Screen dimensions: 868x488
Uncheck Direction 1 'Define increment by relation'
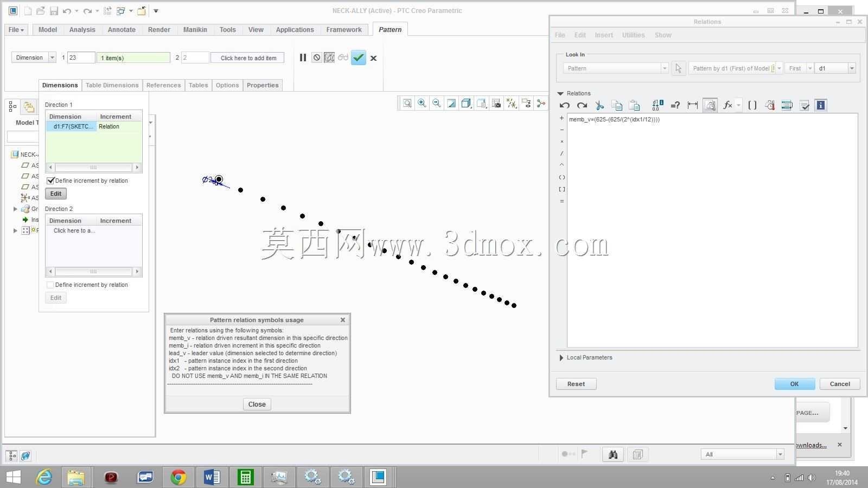(x=51, y=181)
